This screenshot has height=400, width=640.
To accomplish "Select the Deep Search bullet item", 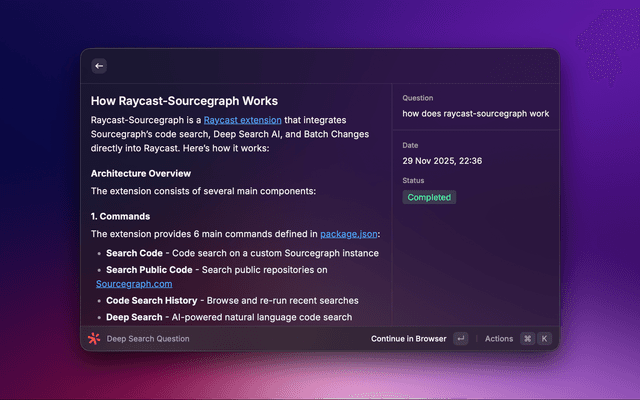I will click(229, 317).
